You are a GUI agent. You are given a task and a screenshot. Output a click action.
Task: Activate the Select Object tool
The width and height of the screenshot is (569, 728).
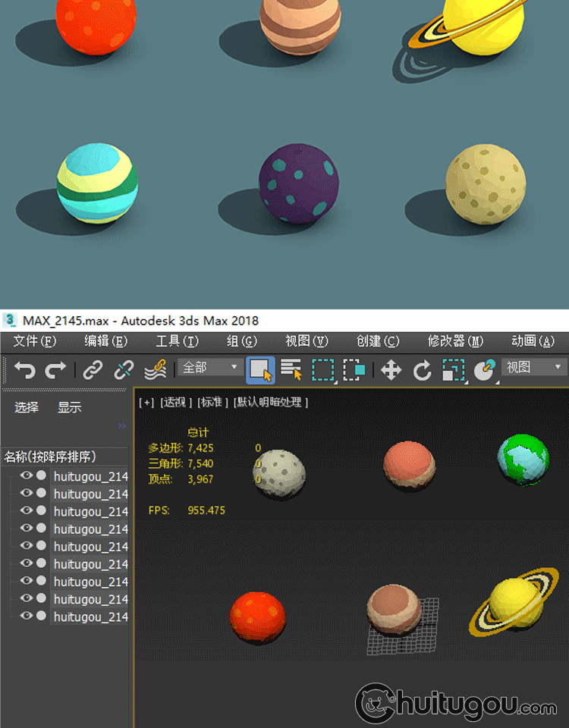coord(260,370)
